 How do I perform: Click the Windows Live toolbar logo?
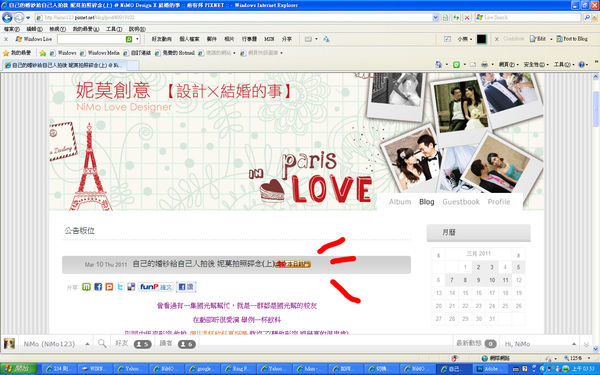click(34, 39)
